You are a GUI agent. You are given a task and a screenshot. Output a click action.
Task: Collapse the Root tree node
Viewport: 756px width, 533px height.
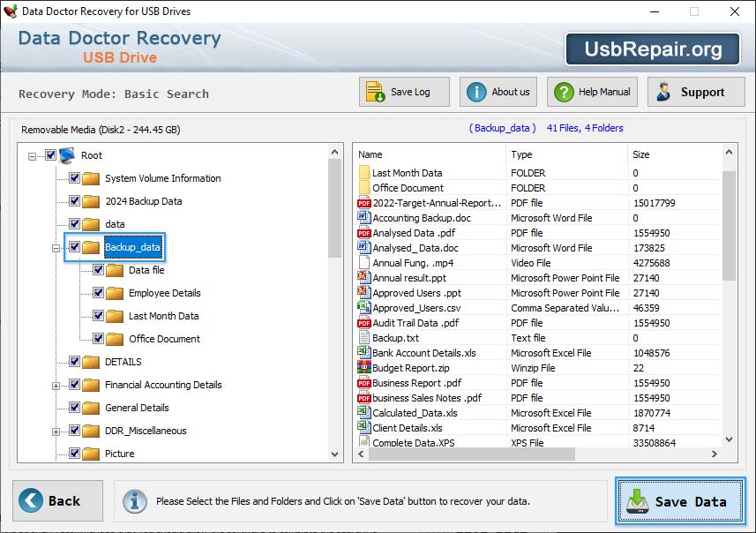coord(32,156)
